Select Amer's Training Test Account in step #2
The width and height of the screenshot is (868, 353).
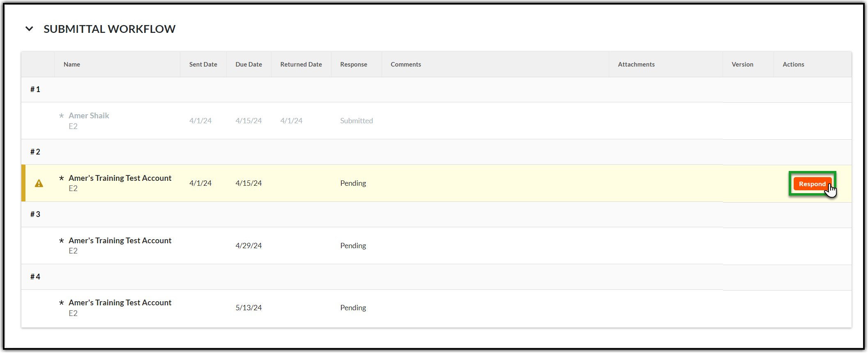click(x=120, y=178)
